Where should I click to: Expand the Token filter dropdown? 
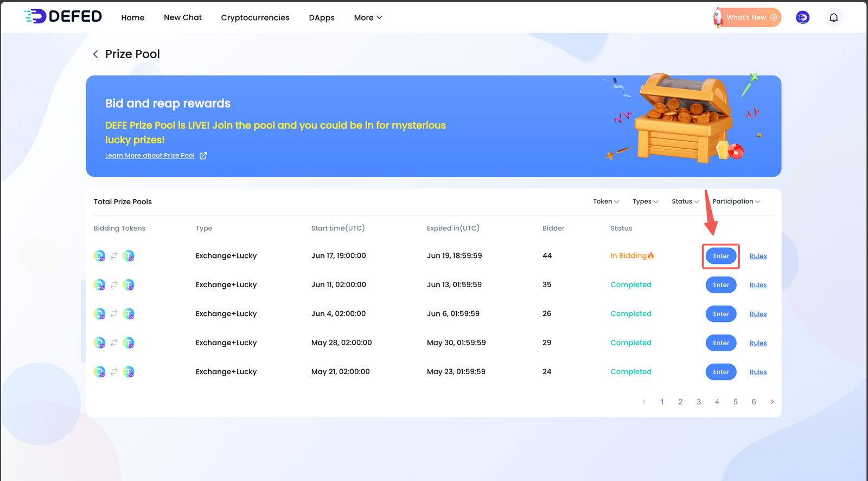click(606, 201)
